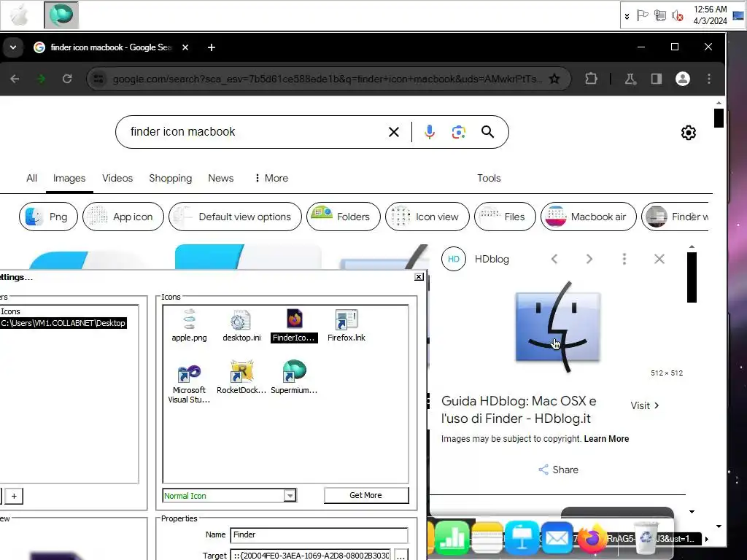The width and height of the screenshot is (747, 560).
Task: Click the Finder face preview image
Action: [x=558, y=327]
